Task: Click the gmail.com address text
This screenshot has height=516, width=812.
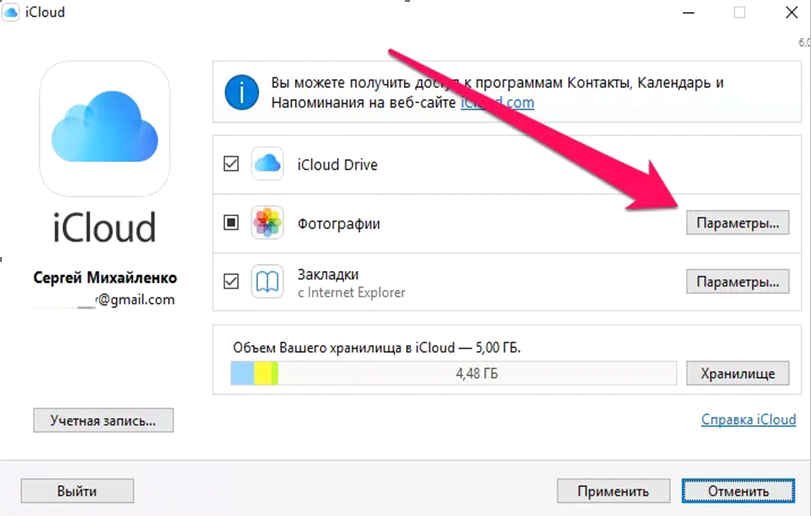Action: pos(135,300)
